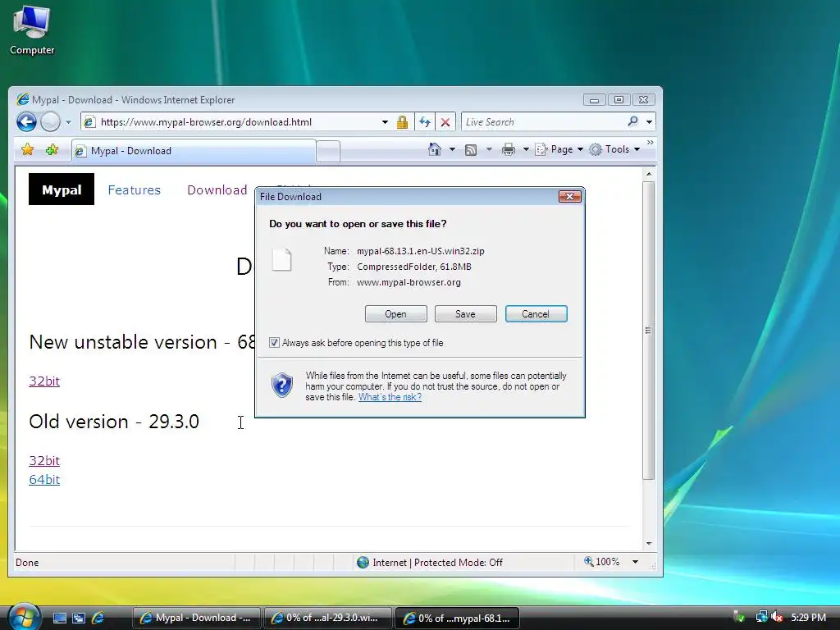This screenshot has width=840, height=630.
Task: Click Cancel in the File Download dialog
Action: pos(536,314)
